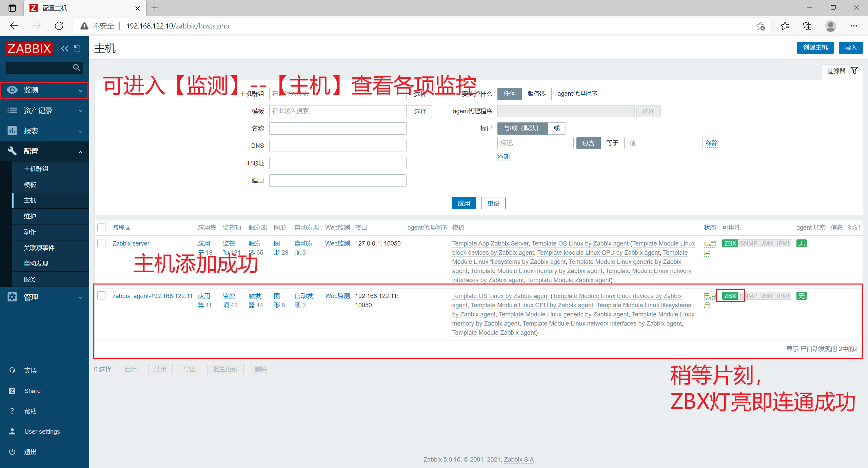
Task: Click 移除 to remove tag filter
Action: click(x=712, y=143)
